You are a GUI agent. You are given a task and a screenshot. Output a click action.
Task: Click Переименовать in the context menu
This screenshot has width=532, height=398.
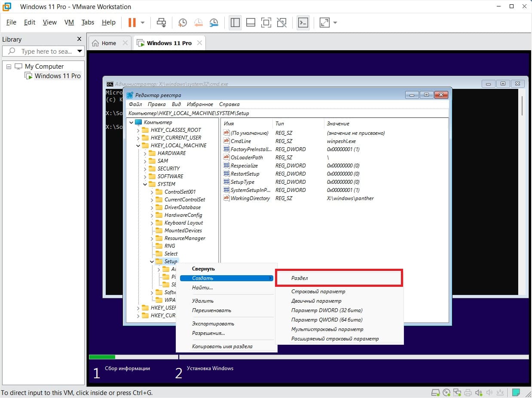(x=211, y=310)
